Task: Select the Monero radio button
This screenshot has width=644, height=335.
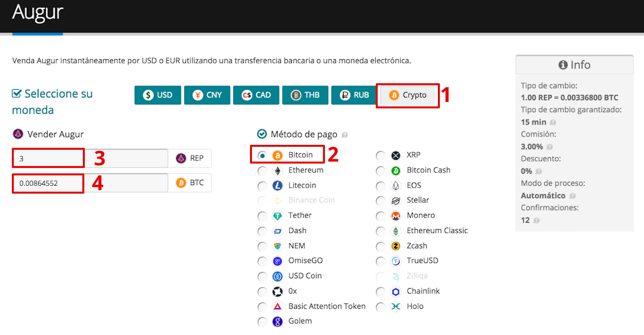Action: [x=381, y=216]
